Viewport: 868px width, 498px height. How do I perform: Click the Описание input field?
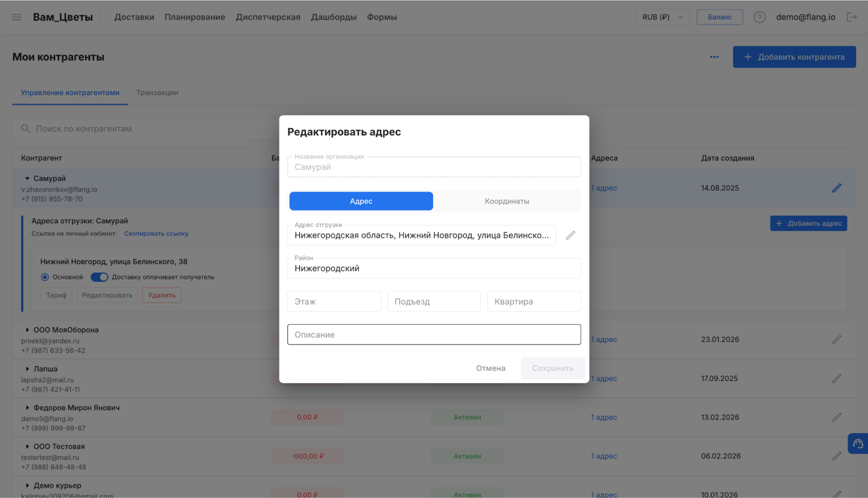(x=434, y=335)
